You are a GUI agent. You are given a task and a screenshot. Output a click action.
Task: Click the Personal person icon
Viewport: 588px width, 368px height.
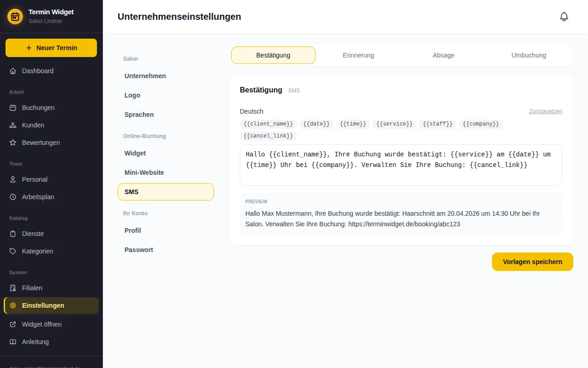13,179
